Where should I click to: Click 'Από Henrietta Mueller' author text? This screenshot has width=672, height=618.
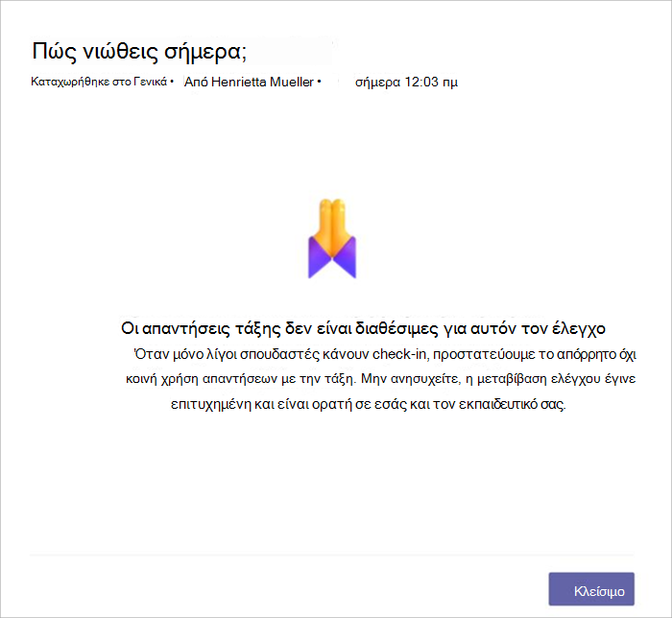pyautogui.click(x=249, y=82)
